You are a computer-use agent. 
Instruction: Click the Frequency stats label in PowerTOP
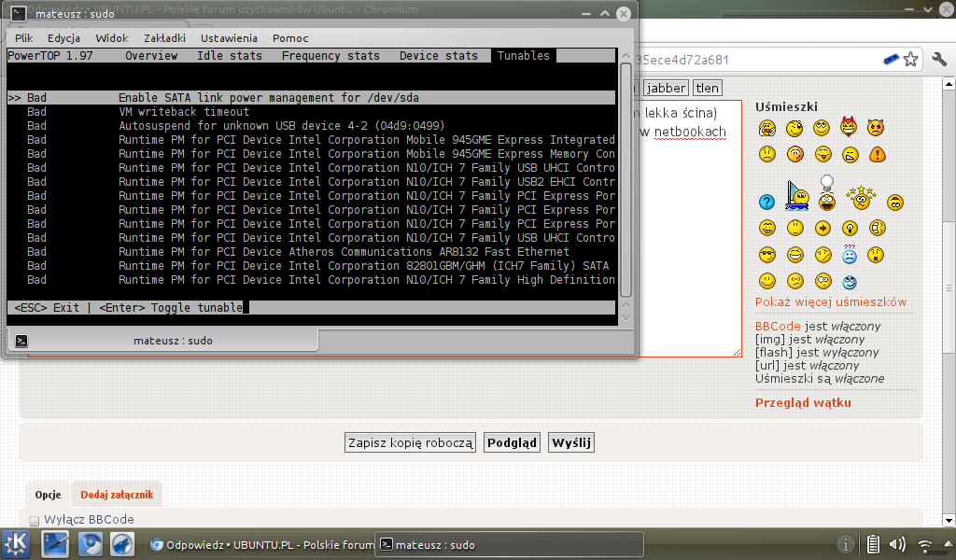(x=330, y=55)
